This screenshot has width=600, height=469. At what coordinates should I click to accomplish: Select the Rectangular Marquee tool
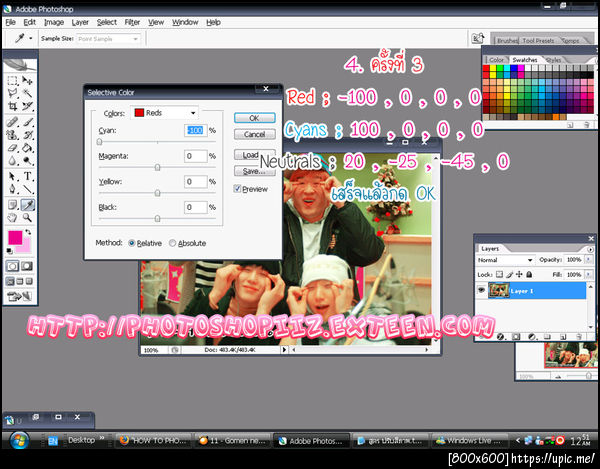tap(13, 81)
